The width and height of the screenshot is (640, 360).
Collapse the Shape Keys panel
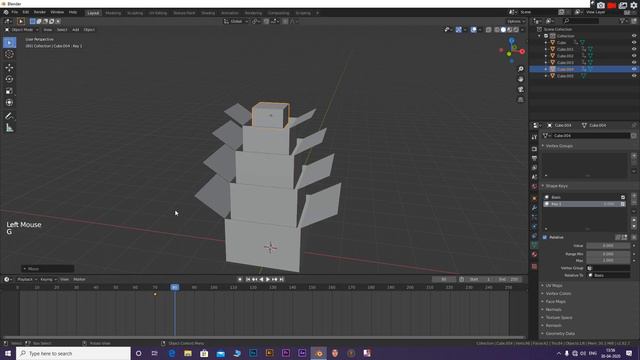(543, 186)
